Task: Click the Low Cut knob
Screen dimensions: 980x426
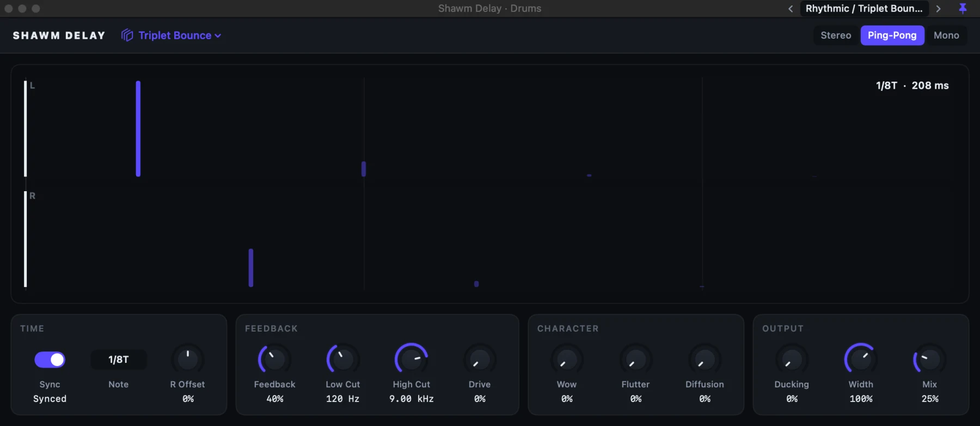Action: point(343,359)
